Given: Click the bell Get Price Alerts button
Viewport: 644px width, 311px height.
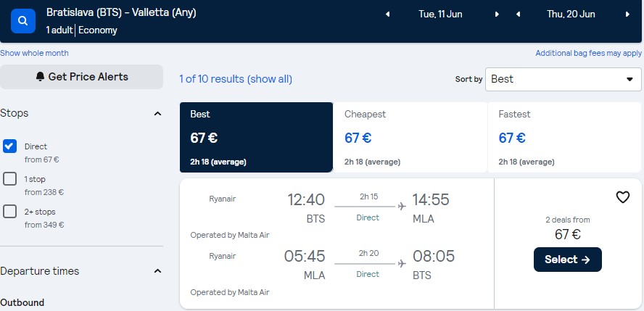Looking at the screenshot, I should (x=81, y=77).
